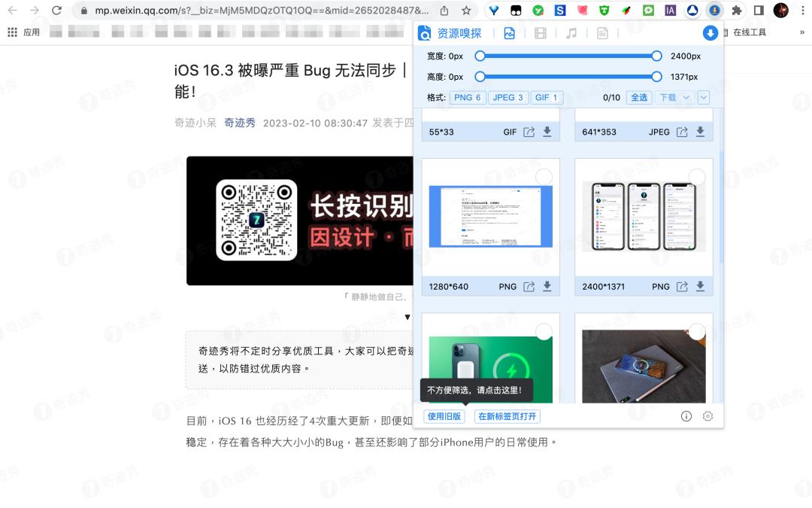Toggle the PNG 6 format filter
The image size is (812, 508).
pyautogui.click(x=468, y=97)
